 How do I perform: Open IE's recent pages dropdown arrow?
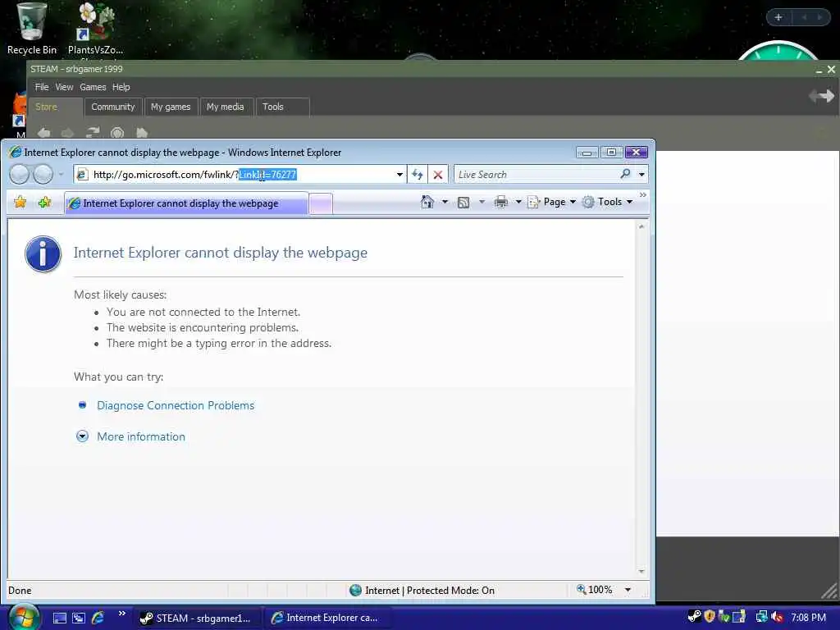[61, 174]
